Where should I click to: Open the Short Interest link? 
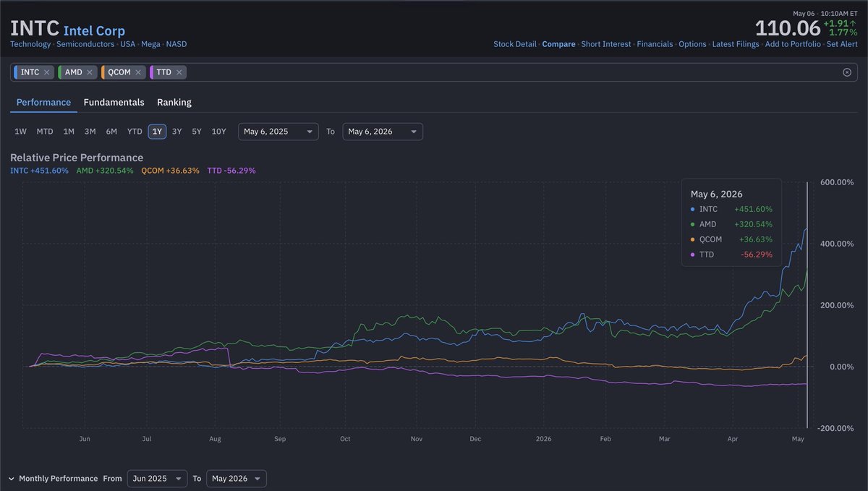[x=606, y=44]
